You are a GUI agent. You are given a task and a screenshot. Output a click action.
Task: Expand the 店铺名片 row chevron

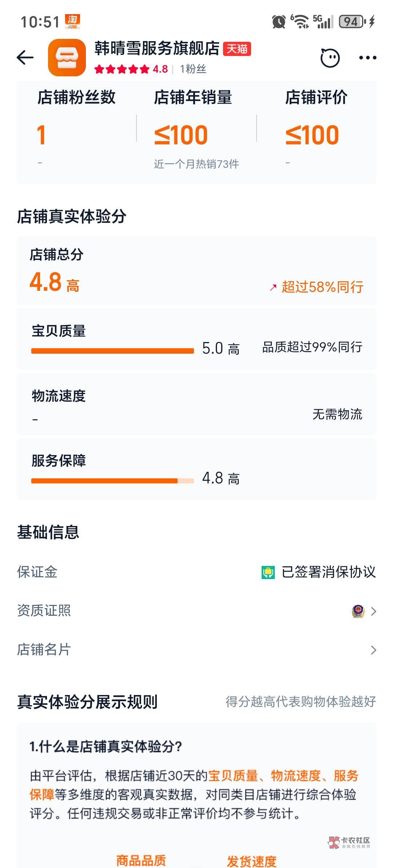point(373,650)
